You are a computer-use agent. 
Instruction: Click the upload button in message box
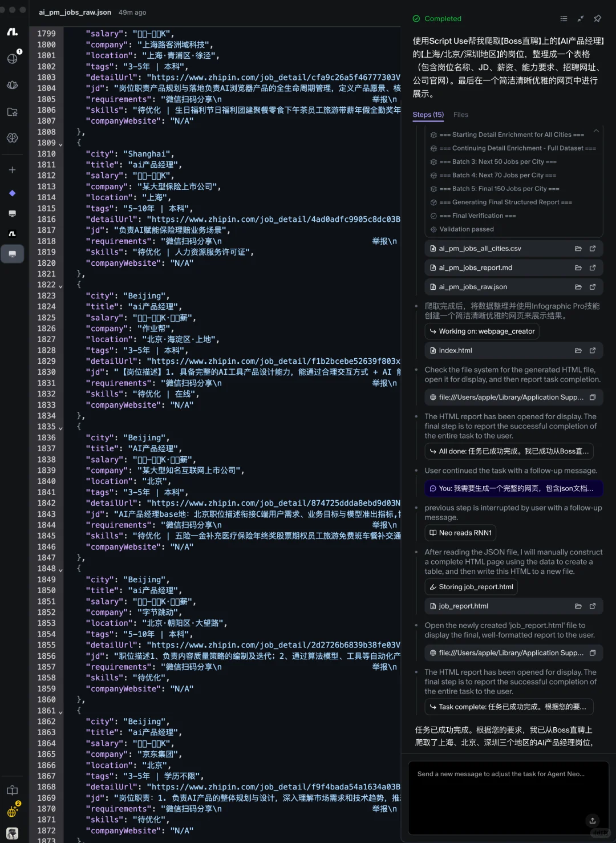[x=593, y=820]
